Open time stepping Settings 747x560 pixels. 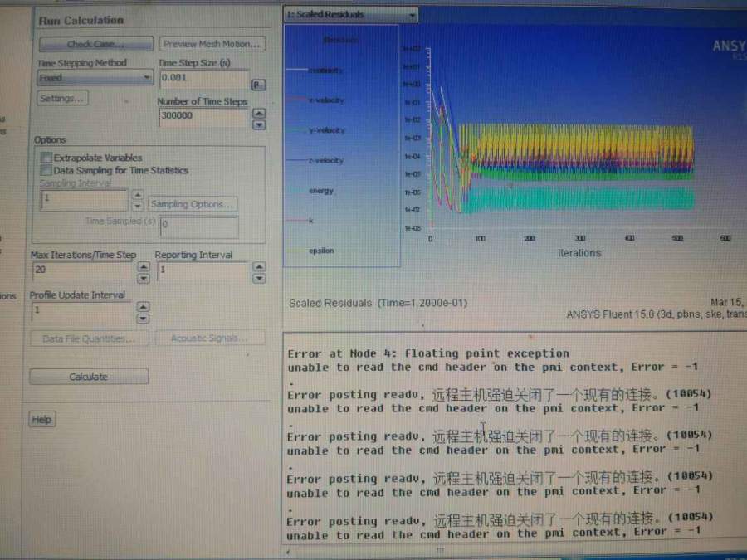coord(62,98)
